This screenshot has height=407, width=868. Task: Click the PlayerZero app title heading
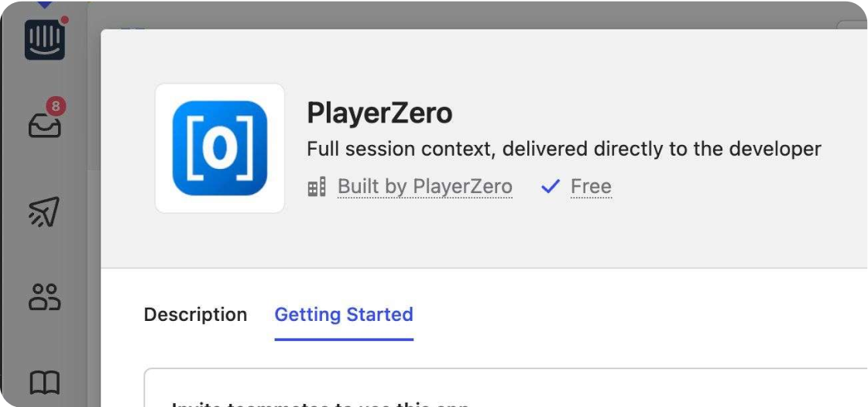(379, 114)
